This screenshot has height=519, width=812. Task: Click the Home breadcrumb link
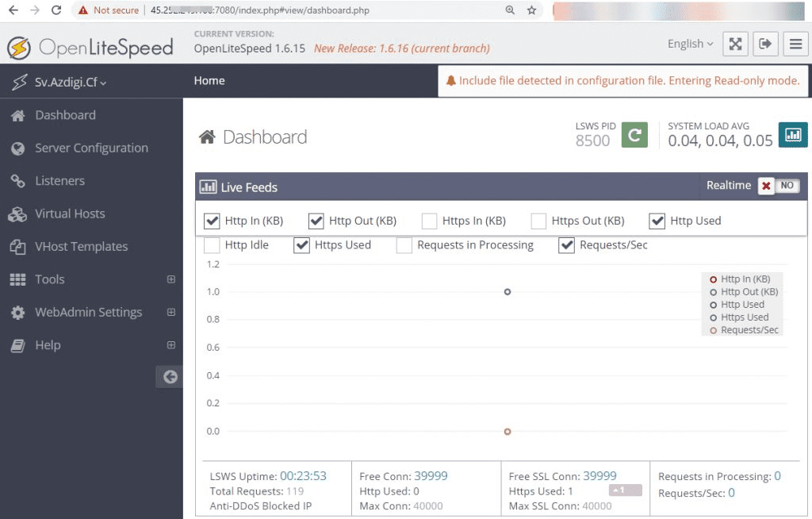[x=209, y=80]
